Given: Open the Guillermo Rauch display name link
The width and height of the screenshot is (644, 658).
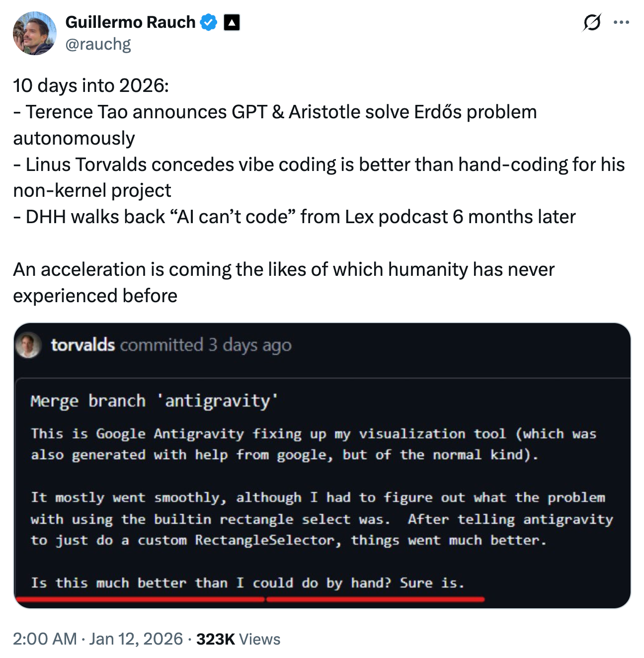Looking at the screenshot, I should (x=130, y=22).
